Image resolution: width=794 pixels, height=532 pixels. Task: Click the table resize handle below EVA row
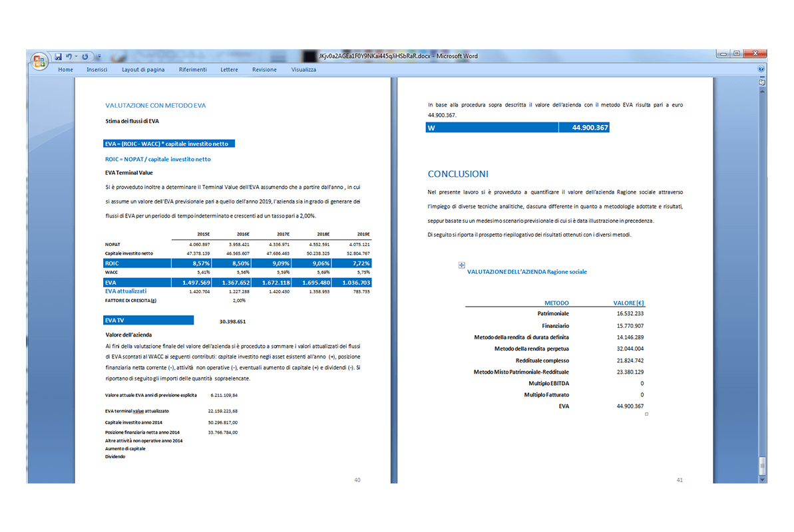(x=646, y=414)
